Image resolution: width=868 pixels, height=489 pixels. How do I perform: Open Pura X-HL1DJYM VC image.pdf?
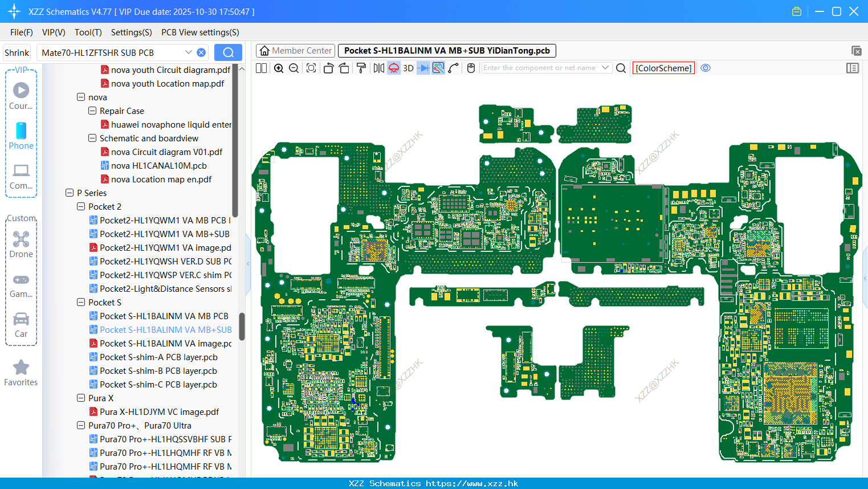154,412
